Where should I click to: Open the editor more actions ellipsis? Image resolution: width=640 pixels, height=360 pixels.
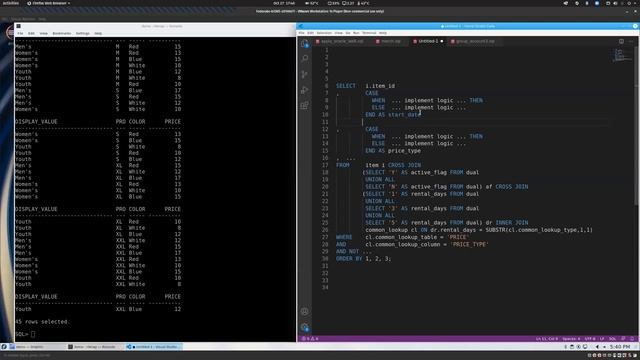[631, 41]
